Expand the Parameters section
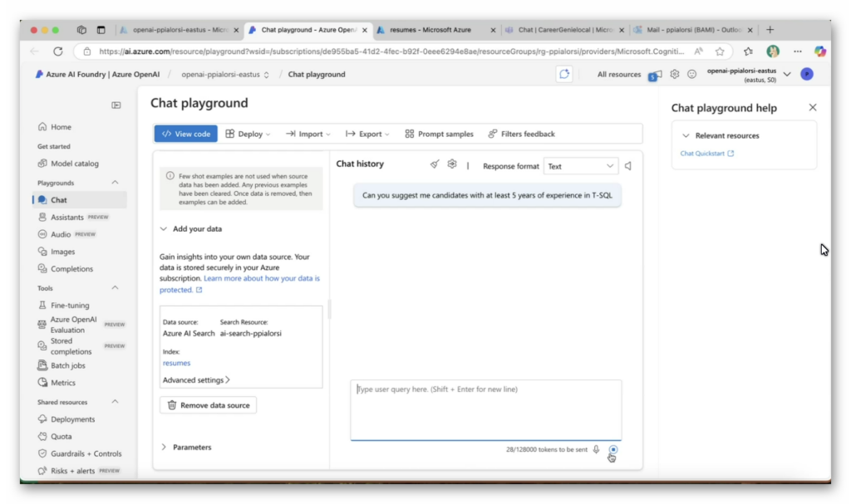Viewport: 851px width, 504px height. 164,448
